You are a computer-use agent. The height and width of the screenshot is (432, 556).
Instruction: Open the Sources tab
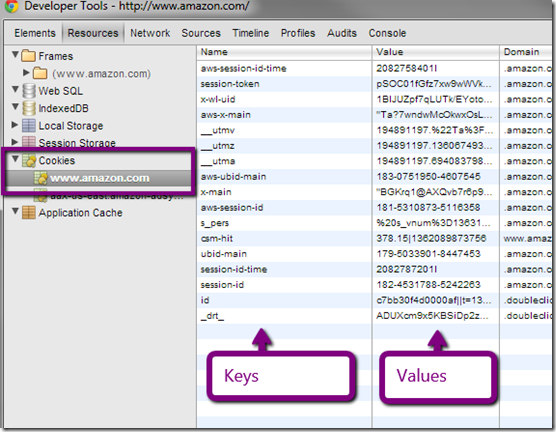(x=201, y=33)
